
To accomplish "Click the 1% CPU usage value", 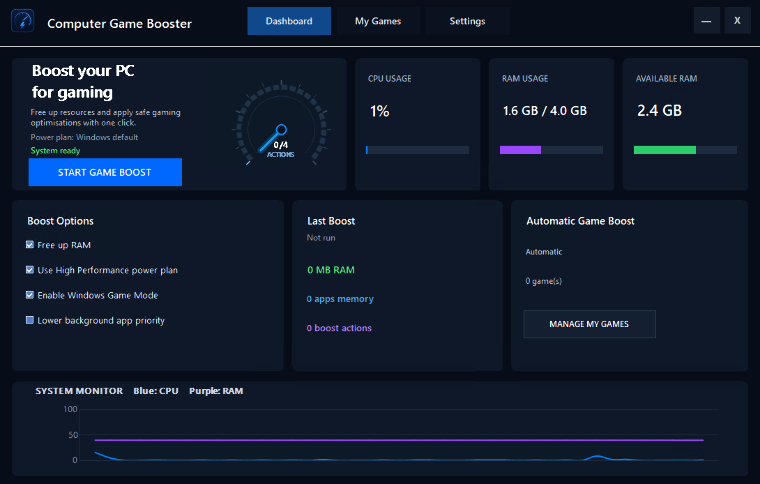I will click(380, 111).
